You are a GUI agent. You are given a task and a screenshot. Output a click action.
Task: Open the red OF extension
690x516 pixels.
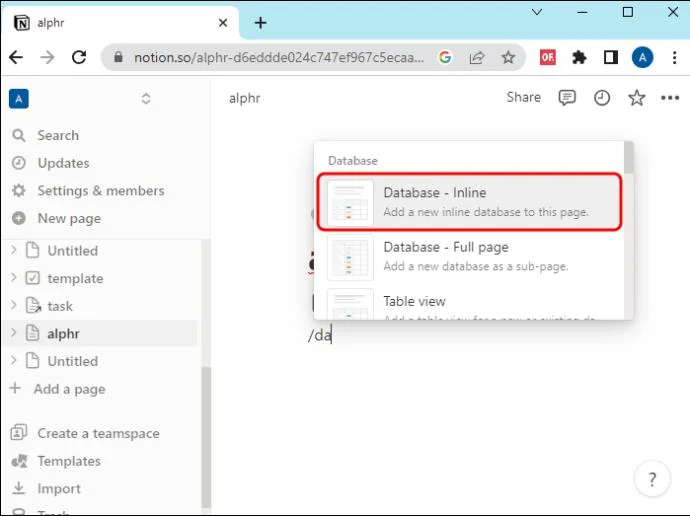pos(547,57)
